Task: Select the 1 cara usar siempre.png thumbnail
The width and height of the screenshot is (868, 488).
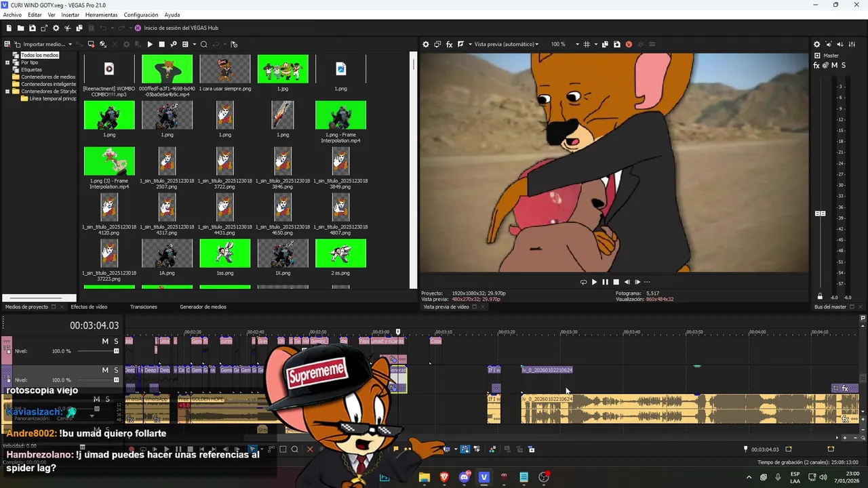Action: point(224,68)
